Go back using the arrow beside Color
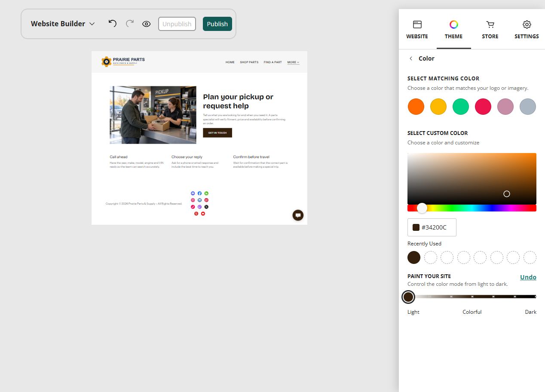 tap(411, 58)
